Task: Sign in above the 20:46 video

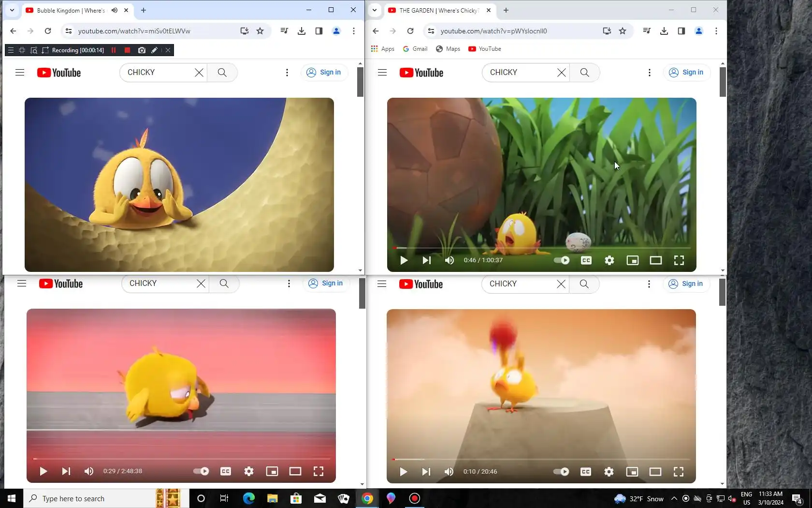Action: point(686,284)
